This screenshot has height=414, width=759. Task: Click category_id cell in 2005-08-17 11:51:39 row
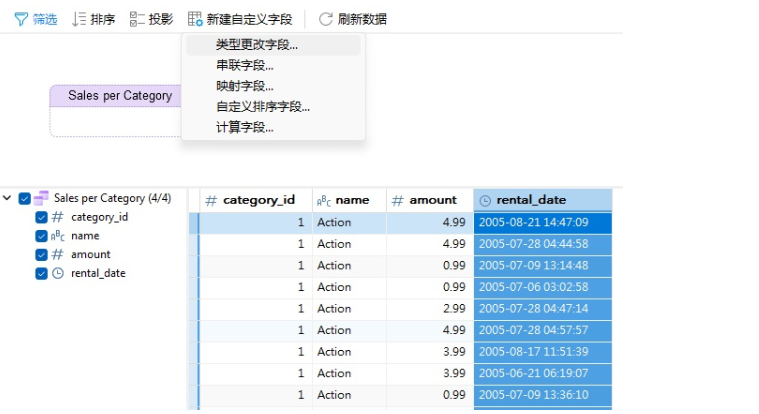point(256,352)
